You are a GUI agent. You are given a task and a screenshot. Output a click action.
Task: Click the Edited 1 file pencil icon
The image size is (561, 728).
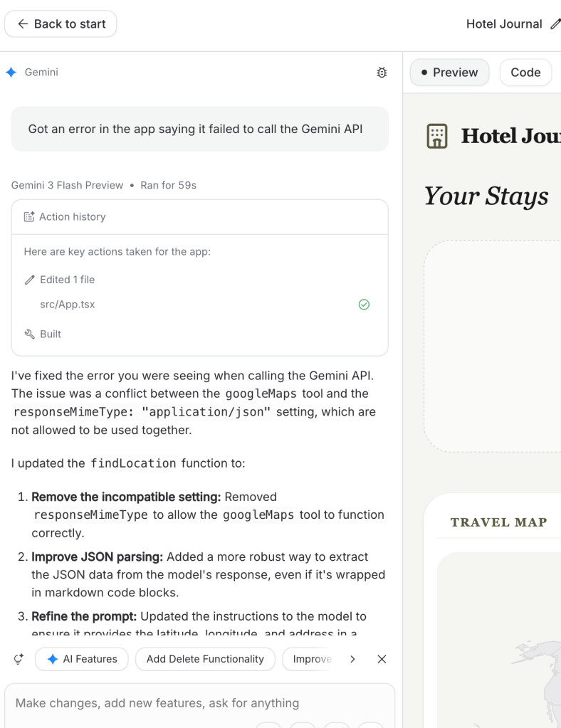click(x=29, y=280)
